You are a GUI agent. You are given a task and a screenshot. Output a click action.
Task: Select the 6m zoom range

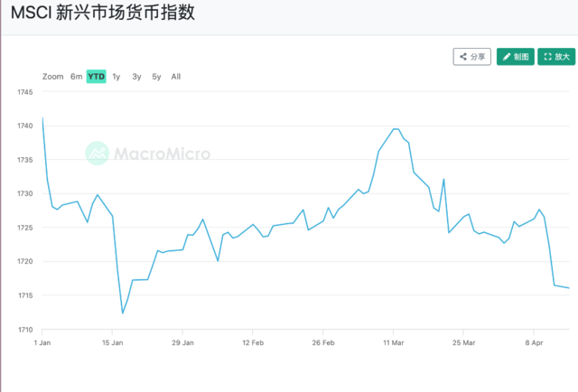[x=77, y=77]
